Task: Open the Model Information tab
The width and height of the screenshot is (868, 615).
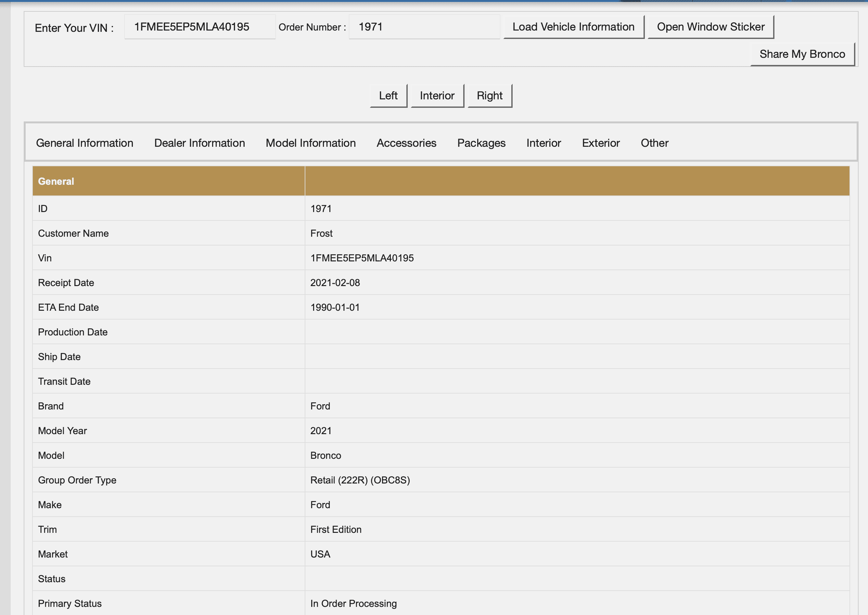Action: (x=311, y=143)
